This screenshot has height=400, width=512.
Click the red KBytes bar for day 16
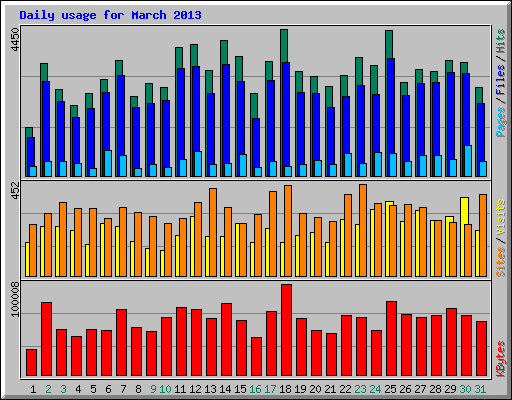(256, 357)
